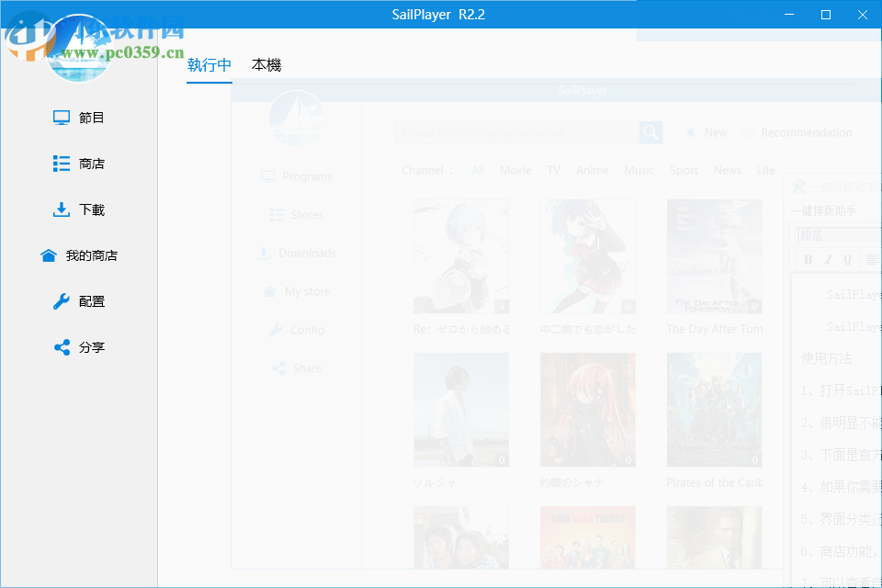Open the 下載 downloads section
This screenshot has height=588, width=882.
tap(61, 209)
